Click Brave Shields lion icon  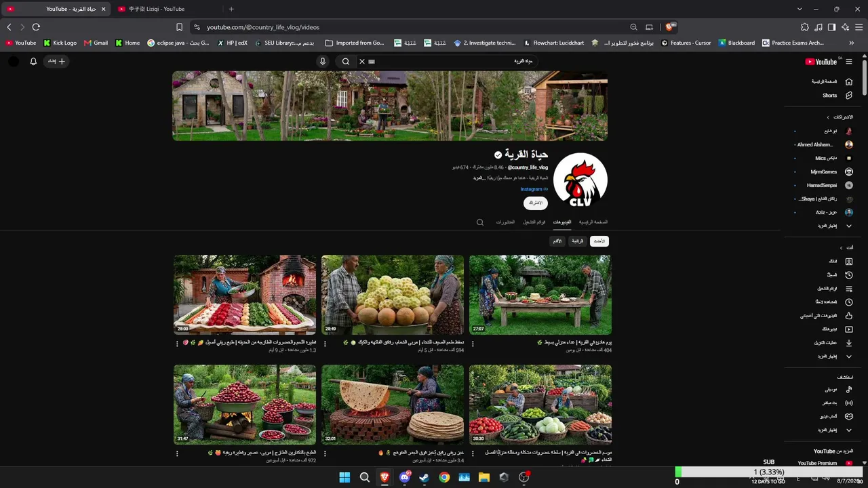pos(670,27)
